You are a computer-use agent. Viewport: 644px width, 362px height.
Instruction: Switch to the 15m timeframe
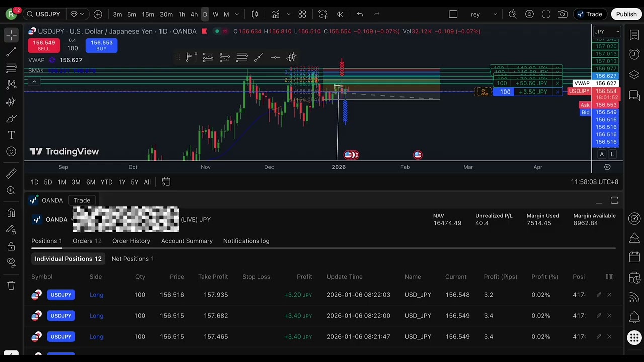(x=148, y=14)
